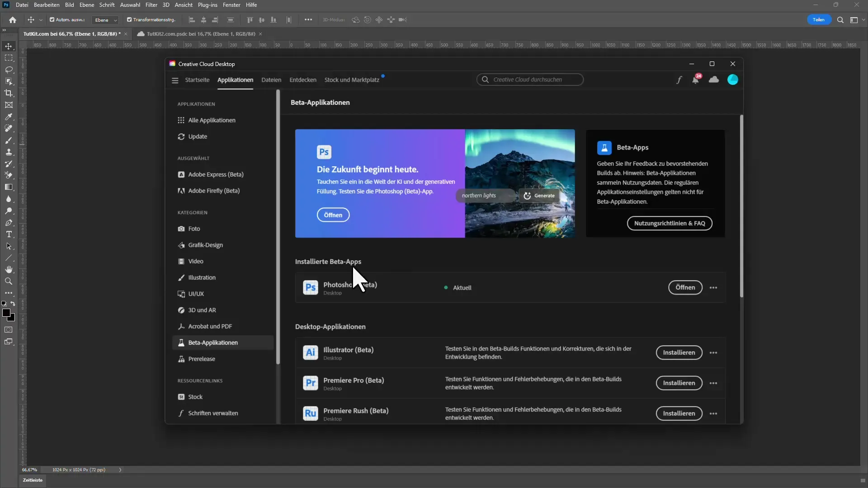Open the Filter menu
Viewport: 868px width, 488px height.
(x=151, y=5)
